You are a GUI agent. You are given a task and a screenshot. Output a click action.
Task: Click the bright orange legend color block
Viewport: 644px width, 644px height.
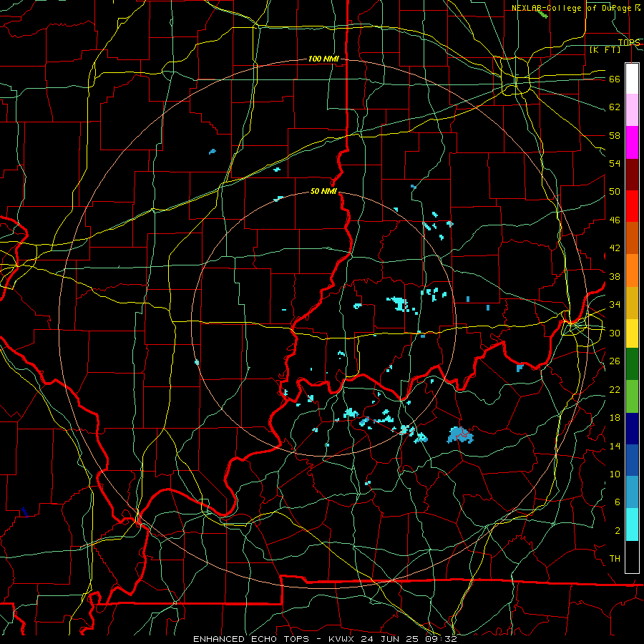(x=632, y=270)
